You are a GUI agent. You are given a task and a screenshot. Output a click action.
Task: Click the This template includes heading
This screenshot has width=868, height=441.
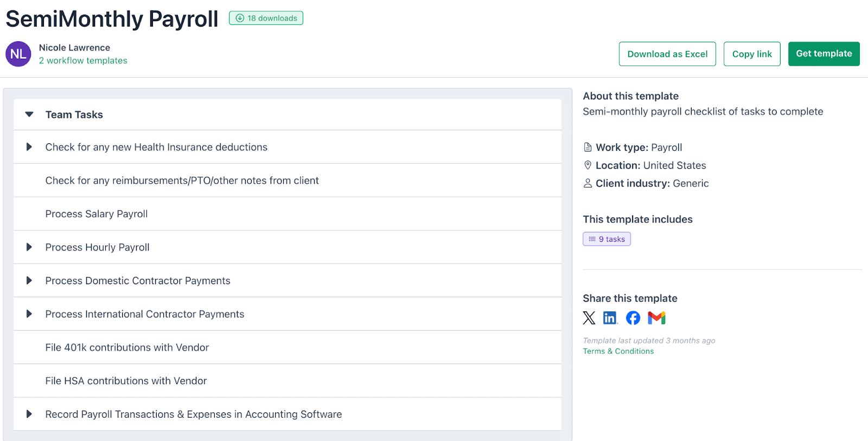pos(638,219)
